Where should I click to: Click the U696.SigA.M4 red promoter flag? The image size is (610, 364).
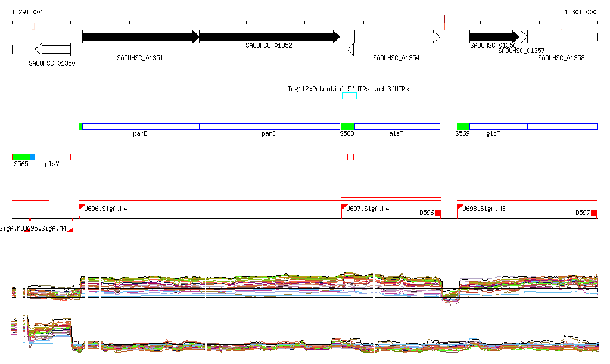point(81,207)
